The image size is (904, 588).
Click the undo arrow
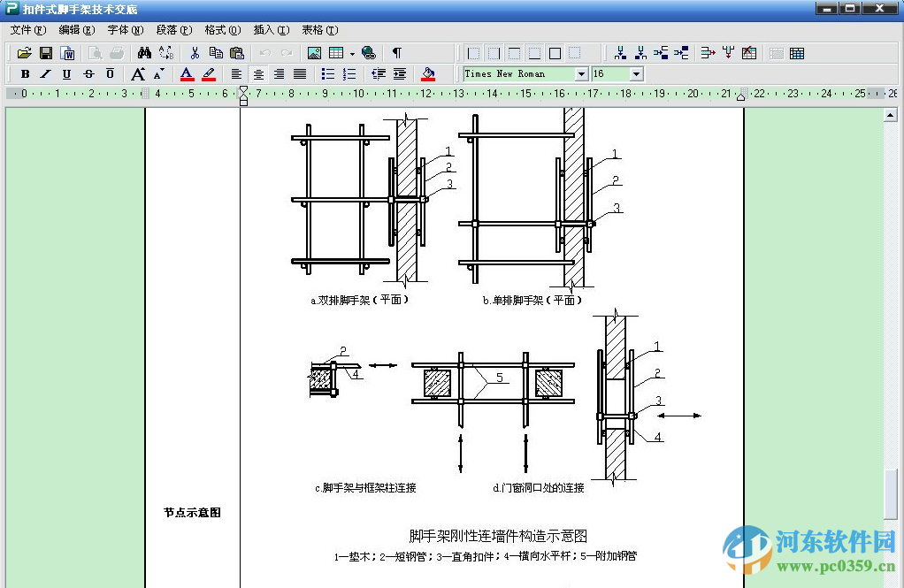click(264, 53)
